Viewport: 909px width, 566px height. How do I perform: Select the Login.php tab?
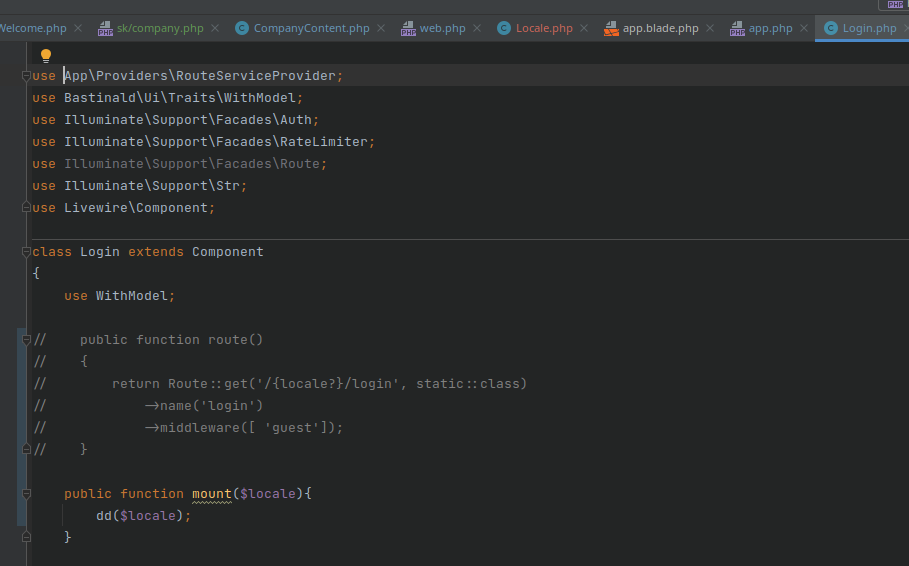[869, 28]
